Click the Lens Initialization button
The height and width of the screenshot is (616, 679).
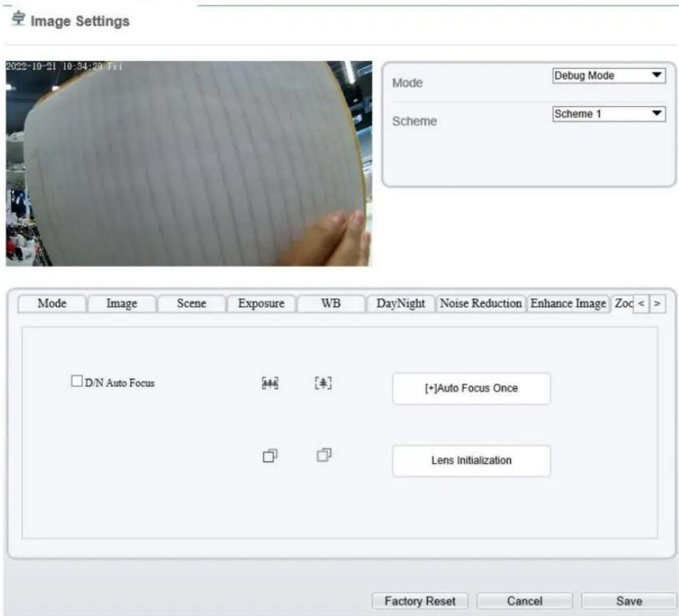coord(471,460)
